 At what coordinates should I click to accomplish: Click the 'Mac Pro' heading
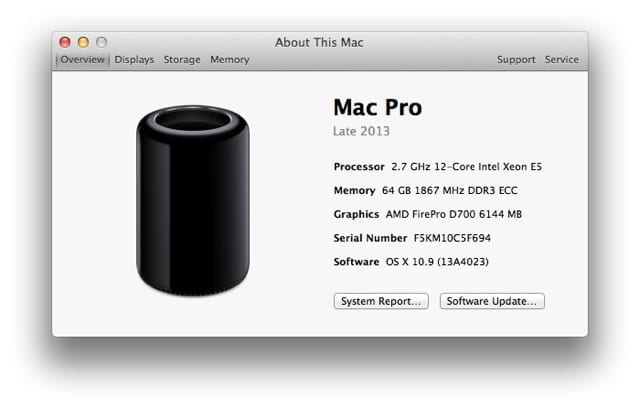(x=378, y=107)
